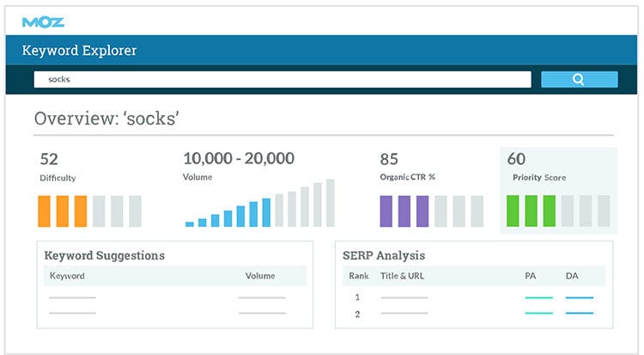Click the 'Keyword' column header

(x=67, y=276)
